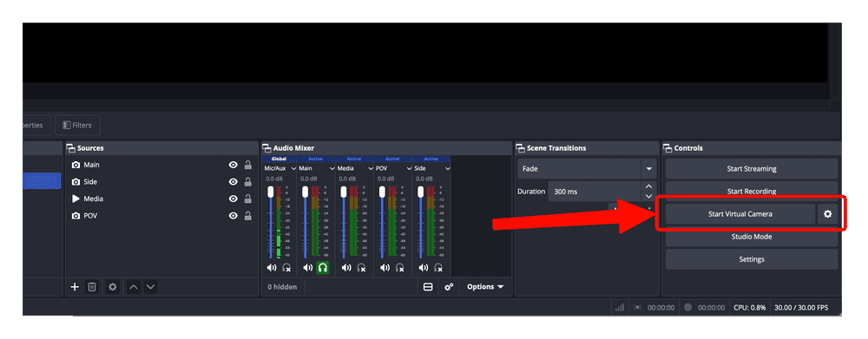Image resolution: width=868 pixels, height=339 pixels.
Task: Mute the Side channel speaker icon
Action: coord(423,268)
